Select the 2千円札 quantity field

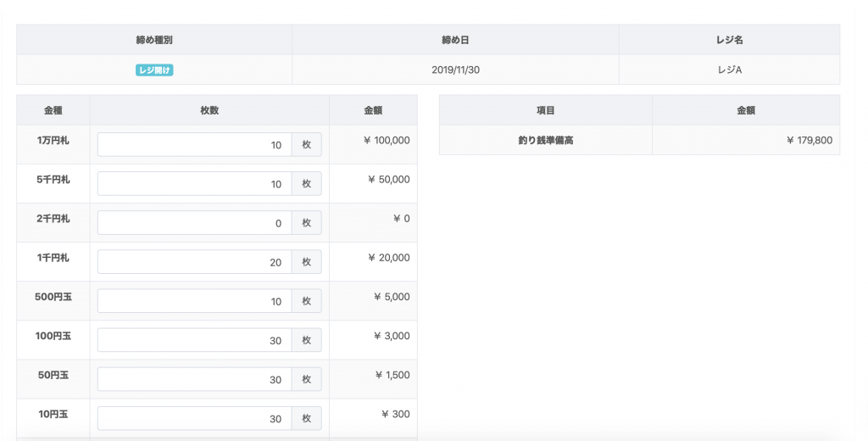pos(195,223)
